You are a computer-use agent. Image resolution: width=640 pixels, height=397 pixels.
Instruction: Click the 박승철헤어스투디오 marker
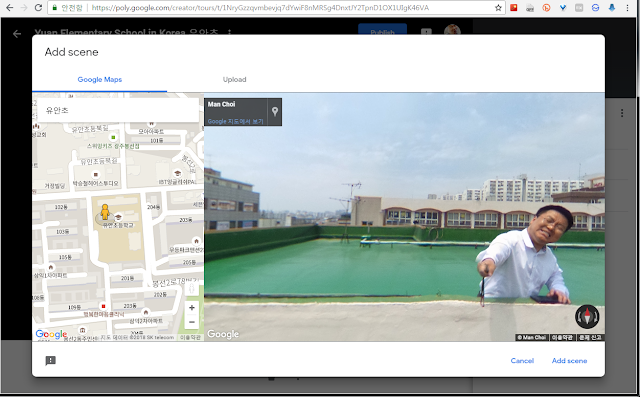[95, 174]
